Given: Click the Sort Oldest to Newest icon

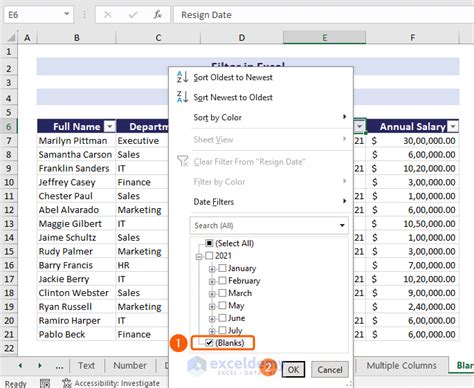Looking at the screenshot, I should point(182,77).
